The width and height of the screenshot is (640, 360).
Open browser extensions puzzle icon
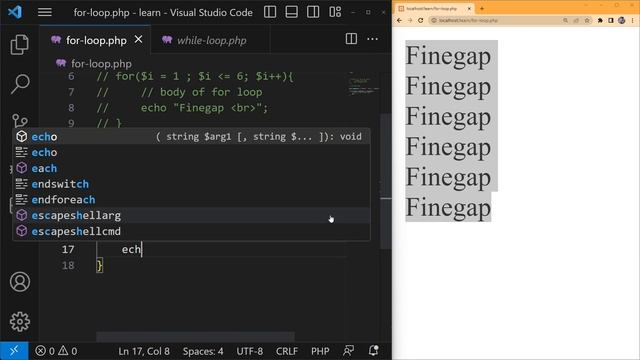(600, 20)
